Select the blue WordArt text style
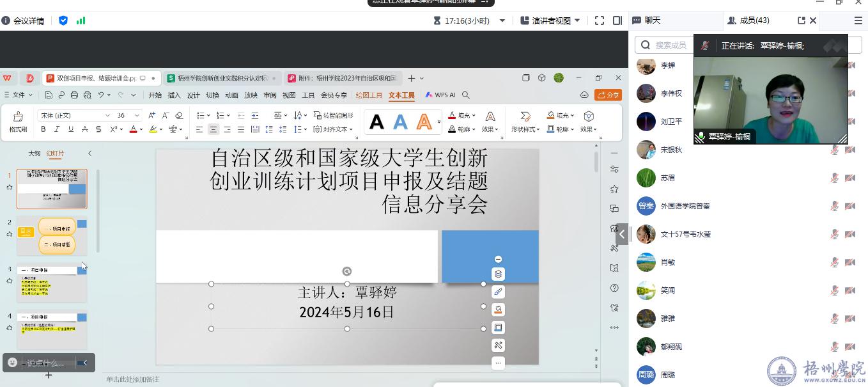Screen dimensions: 868x387 (400, 122)
